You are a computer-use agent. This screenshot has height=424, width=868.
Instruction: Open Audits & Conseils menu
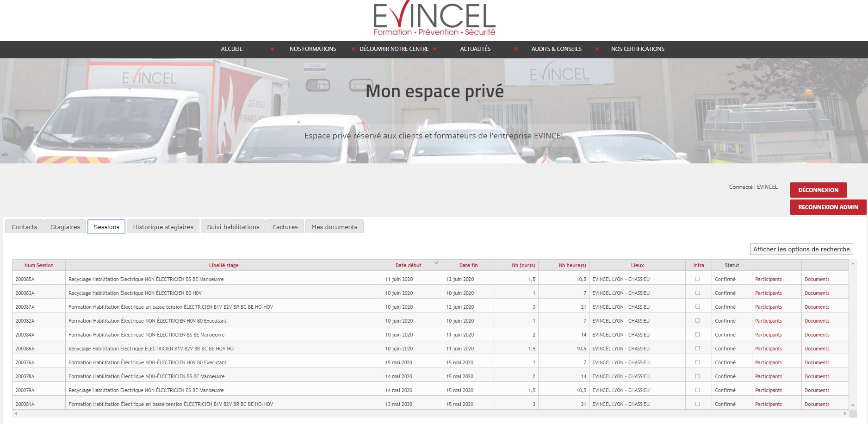click(556, 49)
